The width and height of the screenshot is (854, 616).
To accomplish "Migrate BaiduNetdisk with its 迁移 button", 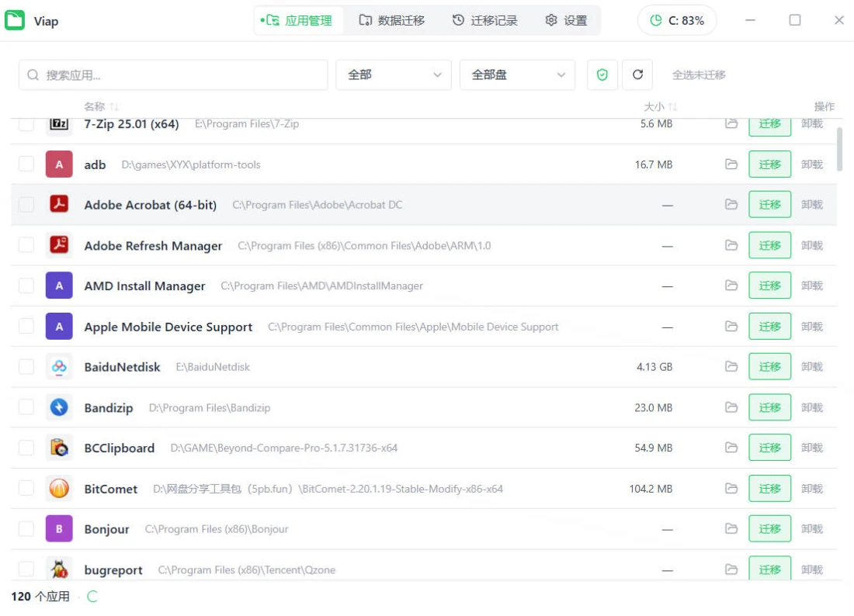I will click(x=769, y=366).
